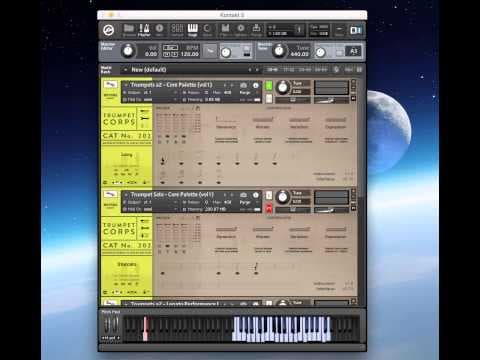This screenshot has width=480, height=360.
Task: Open the Quick-Load browser
Action: (x=207, y=30)
